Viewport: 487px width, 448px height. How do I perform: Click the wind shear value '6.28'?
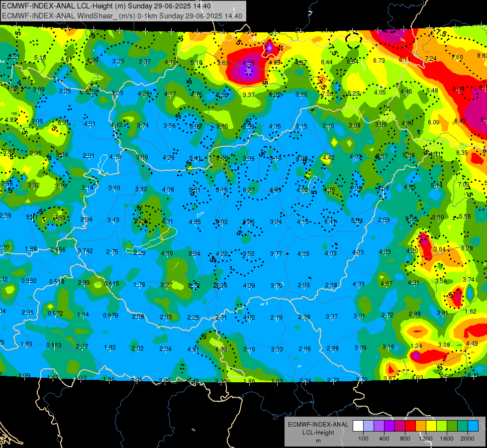[467, 248]
